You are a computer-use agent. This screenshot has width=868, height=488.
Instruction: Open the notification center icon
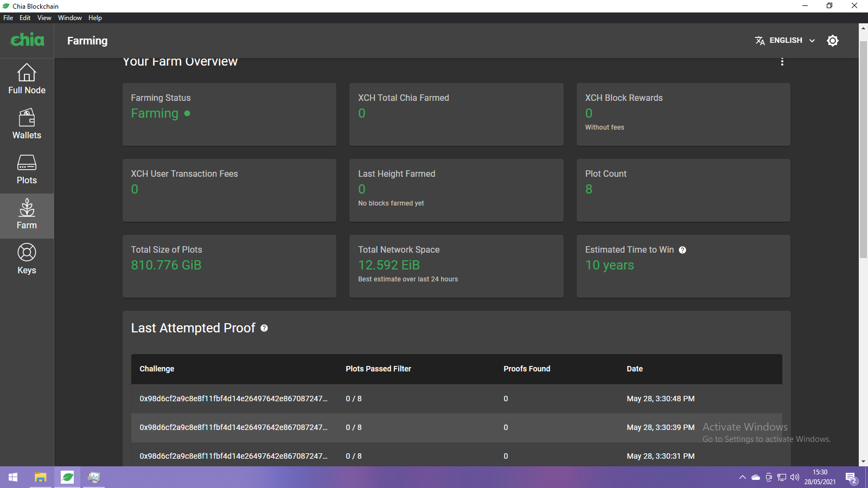[851, 478]
